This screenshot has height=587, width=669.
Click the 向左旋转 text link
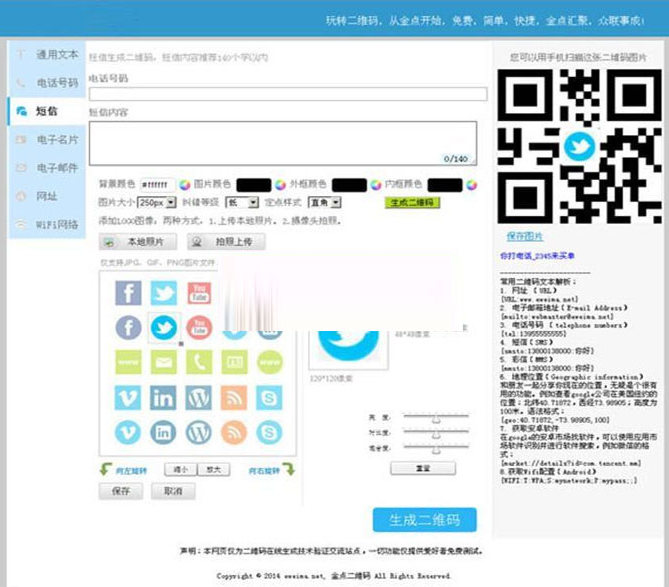(x=131, y=471)
